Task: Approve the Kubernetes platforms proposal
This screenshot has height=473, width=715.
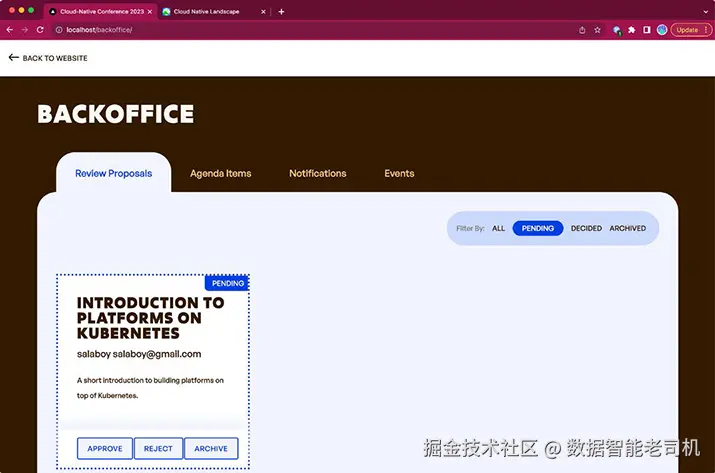Action: (105, 448)
